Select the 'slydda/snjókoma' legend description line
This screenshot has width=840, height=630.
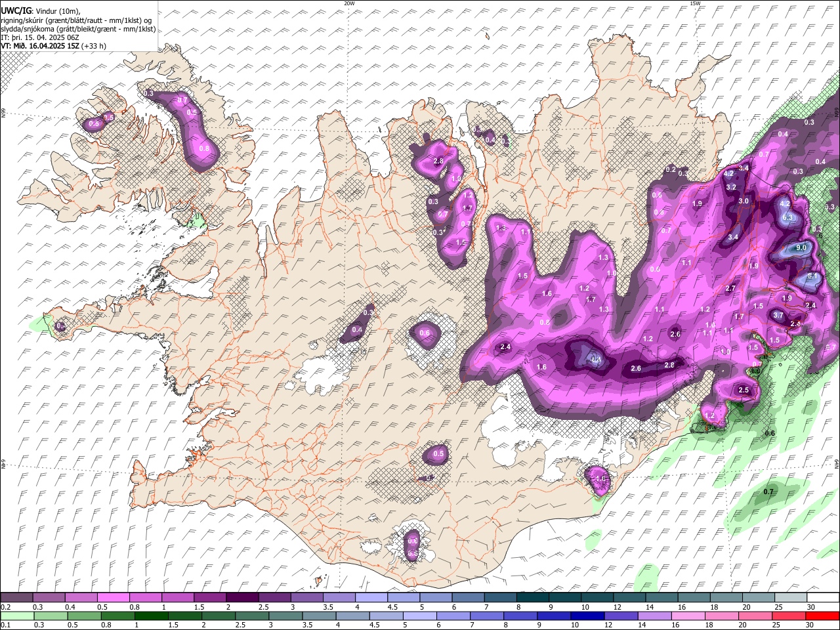[78, 29]
